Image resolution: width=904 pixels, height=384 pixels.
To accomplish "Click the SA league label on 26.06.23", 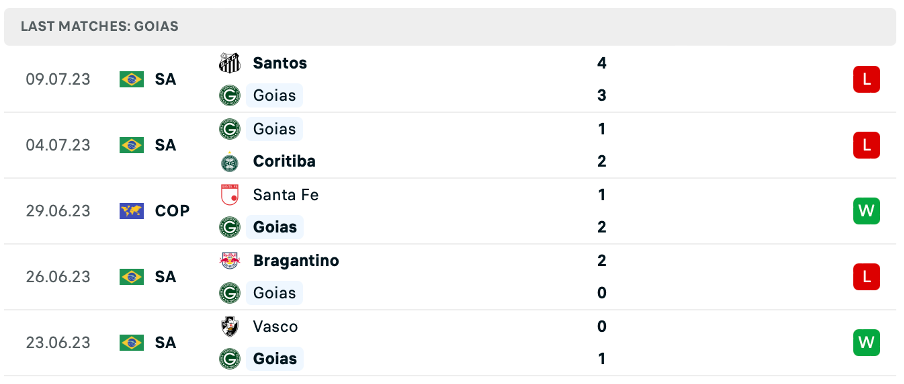I will pyautogui.click(x=165, y=277).
